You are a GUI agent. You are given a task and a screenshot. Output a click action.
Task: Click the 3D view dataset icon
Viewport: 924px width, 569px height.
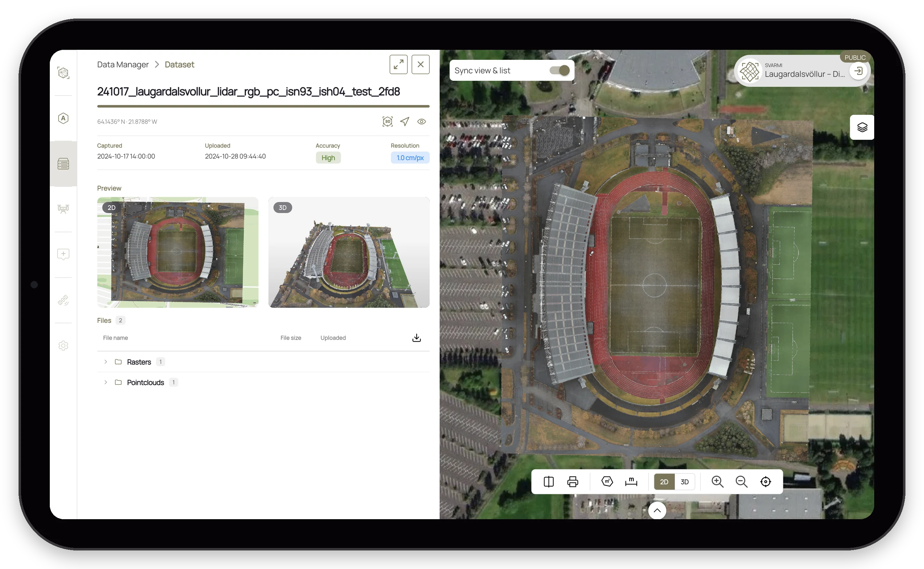[x=387, y=122]
